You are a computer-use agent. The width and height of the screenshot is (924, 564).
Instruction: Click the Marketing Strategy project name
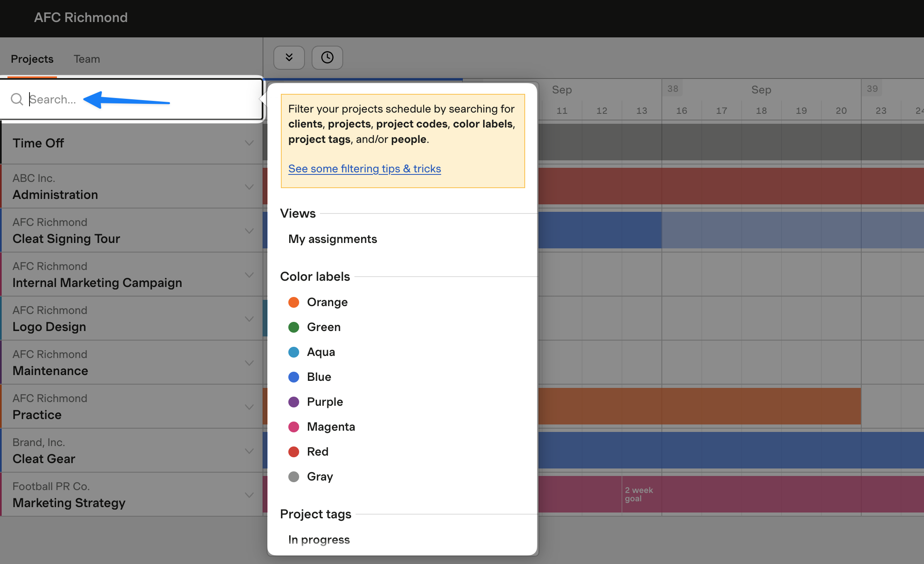(69, 503)
